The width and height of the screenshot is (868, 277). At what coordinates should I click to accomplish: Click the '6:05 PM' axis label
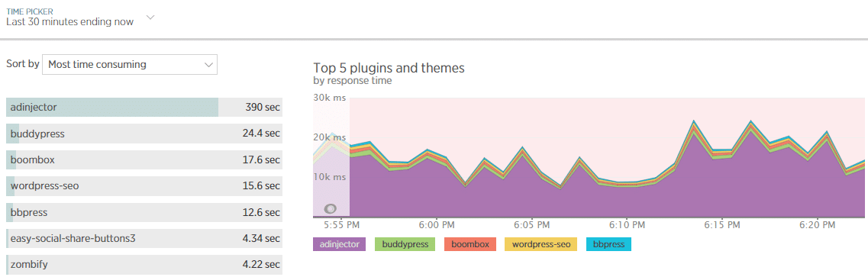[532, 225]
